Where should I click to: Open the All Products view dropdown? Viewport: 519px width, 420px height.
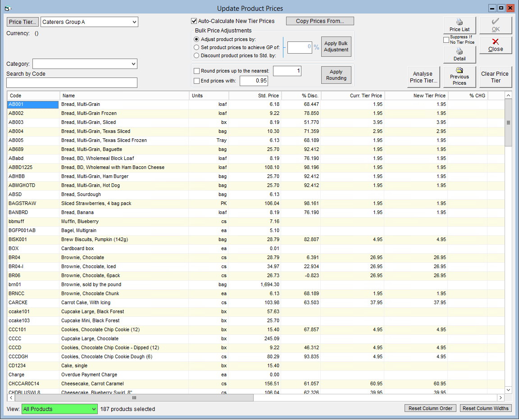pyautogui.click(x=94, y=409)
